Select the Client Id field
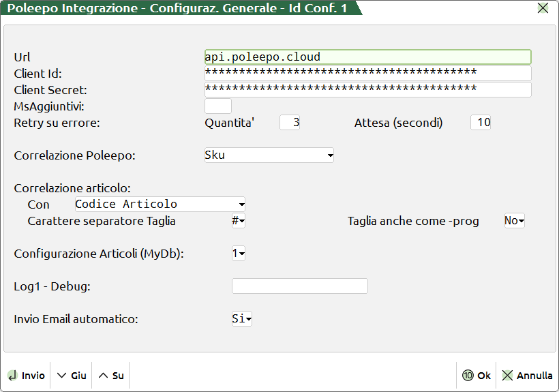The width and height of the screenshot is (559, 392). 367,74
